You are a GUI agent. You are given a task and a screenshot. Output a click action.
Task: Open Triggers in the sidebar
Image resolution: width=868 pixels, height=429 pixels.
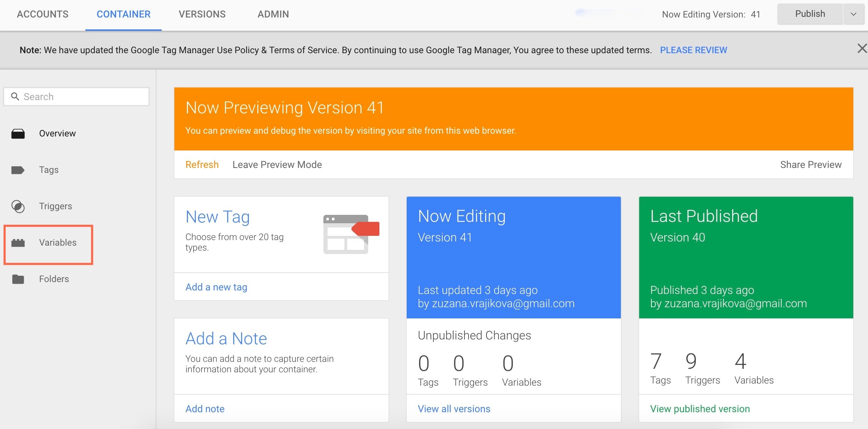tap(55, 206)
